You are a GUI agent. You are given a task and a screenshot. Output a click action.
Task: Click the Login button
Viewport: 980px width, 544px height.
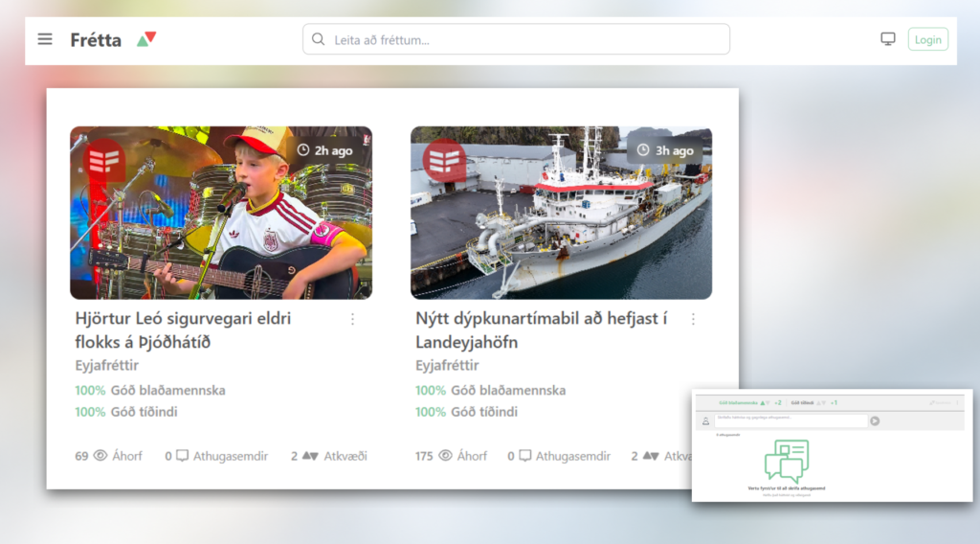coord(927,39)
